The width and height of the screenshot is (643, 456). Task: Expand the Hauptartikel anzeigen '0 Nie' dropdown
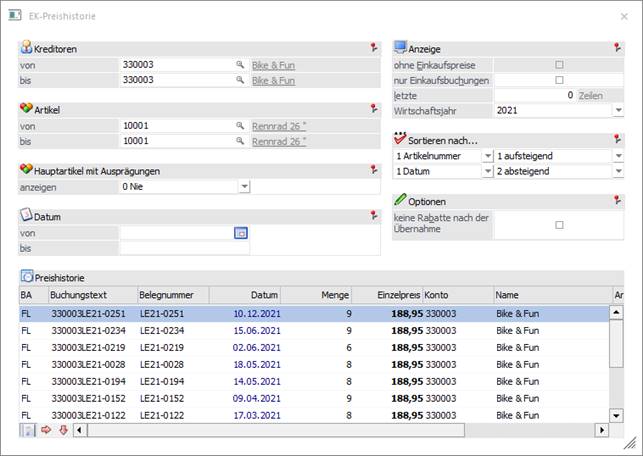point(244,186)
